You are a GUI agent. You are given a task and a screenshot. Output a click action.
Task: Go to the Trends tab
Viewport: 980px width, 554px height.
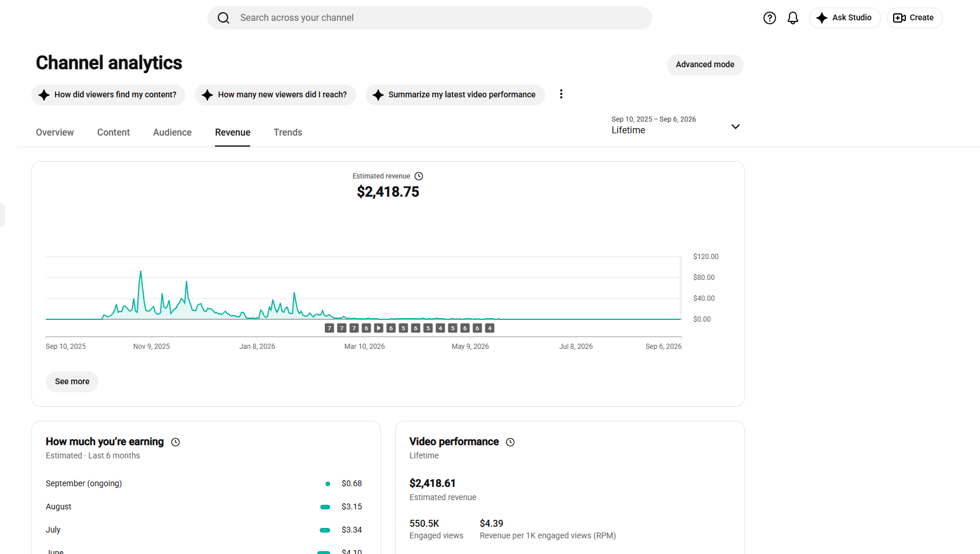tap(288, 132)
